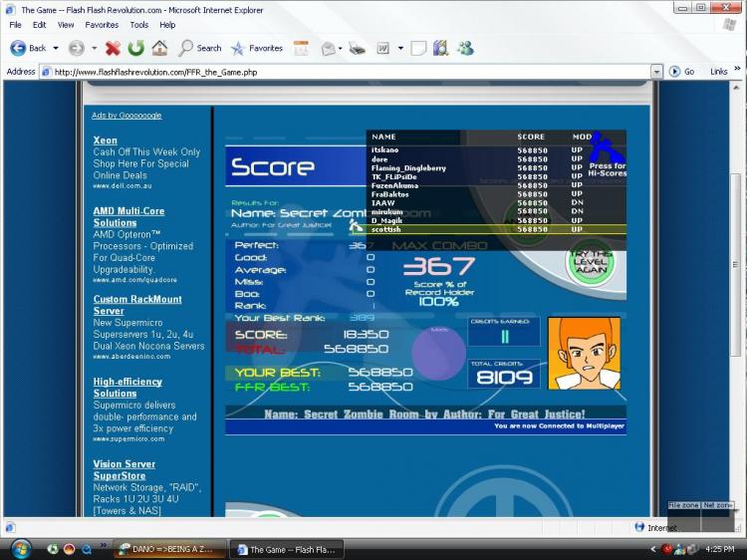Expand the quick-launch overflow chevron

pos(103,545)
